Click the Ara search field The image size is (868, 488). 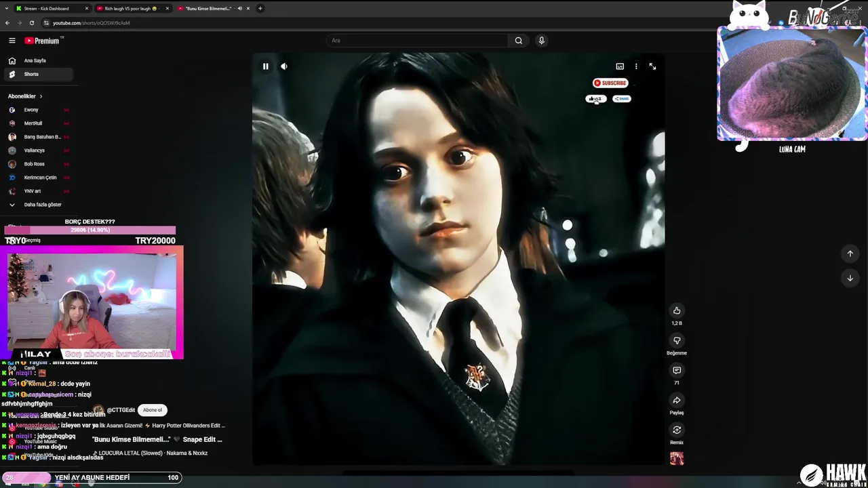pos(417,41)
